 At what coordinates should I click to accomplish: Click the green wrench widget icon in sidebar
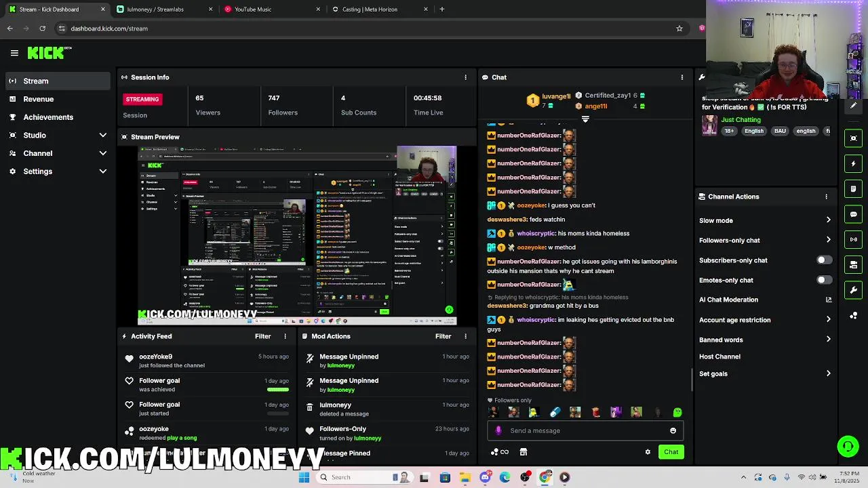[x=854, y=290]
